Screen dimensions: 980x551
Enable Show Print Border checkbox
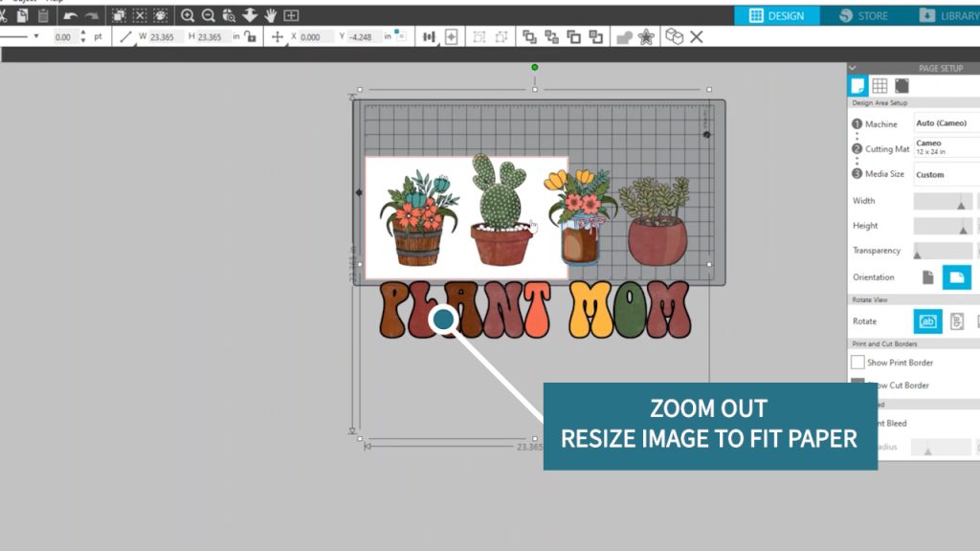click(x=857, y=363)
